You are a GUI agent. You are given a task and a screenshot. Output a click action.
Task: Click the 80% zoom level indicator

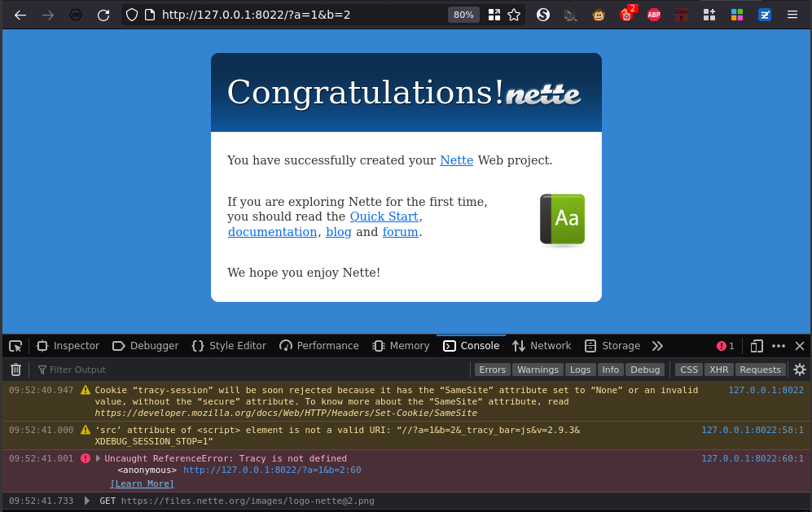[463, 15]
